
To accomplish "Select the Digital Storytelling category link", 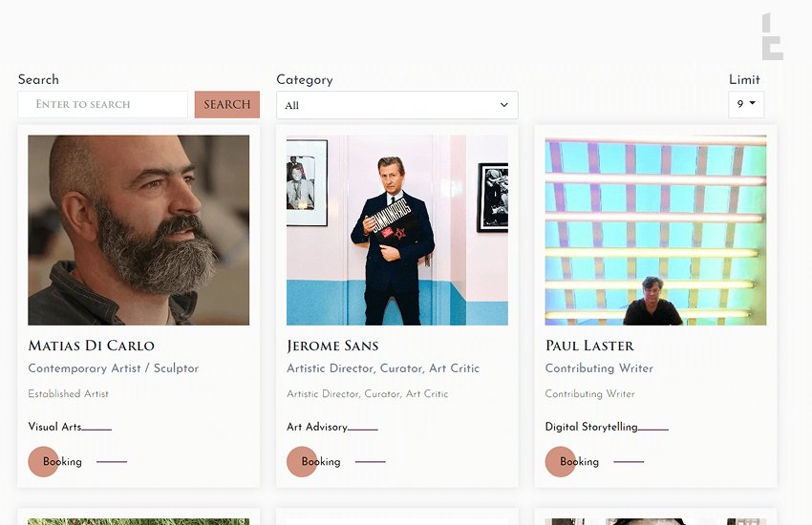I will coord(591,427).
